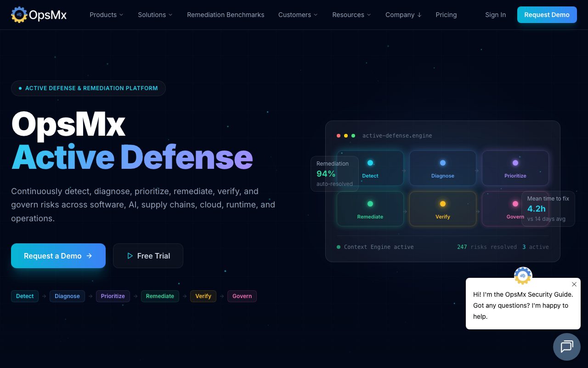Click the Diagnose card in engine panel

click(443, 168)
